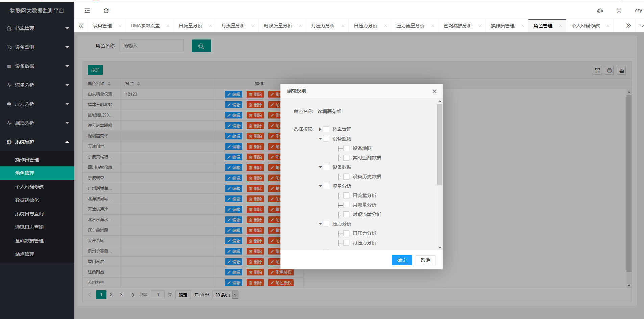
Task: Click the dialog's vertical scrollbar
Action: click(440, 145)
